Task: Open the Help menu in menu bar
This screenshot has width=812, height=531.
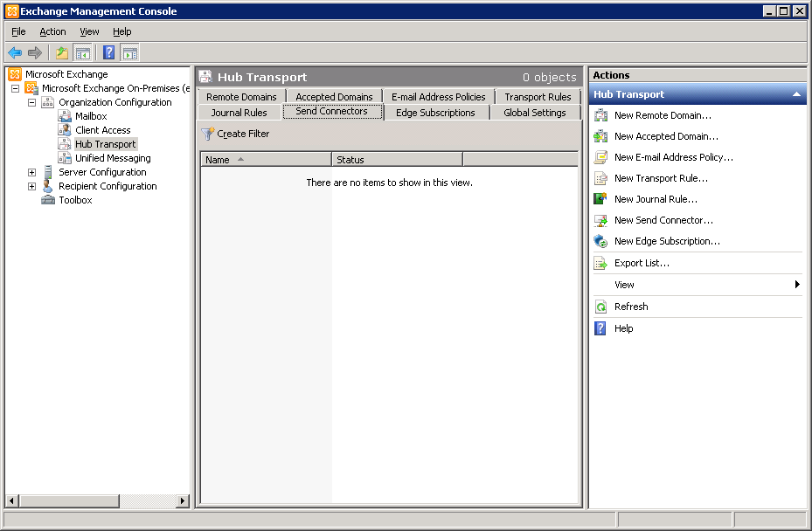Action: pos(122,31)
